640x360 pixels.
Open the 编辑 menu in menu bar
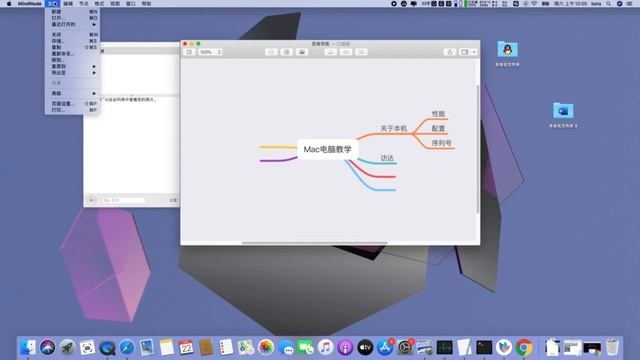point(68,4)
